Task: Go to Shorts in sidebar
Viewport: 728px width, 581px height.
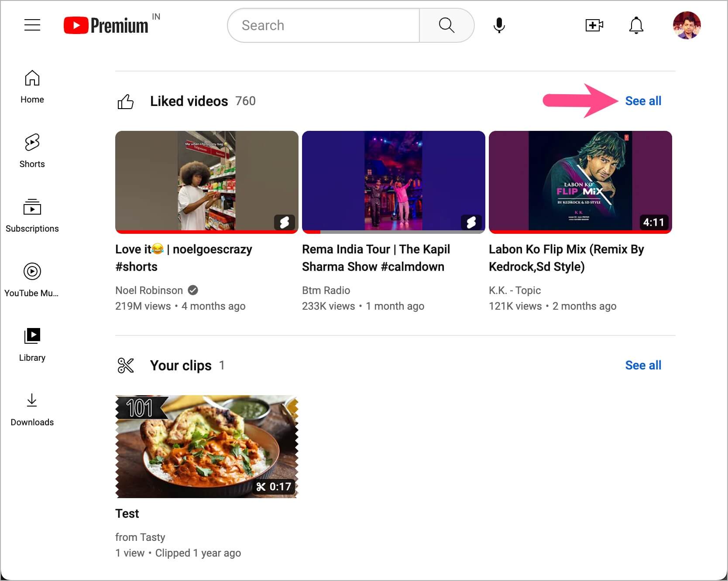Action: tap(32, 150)
